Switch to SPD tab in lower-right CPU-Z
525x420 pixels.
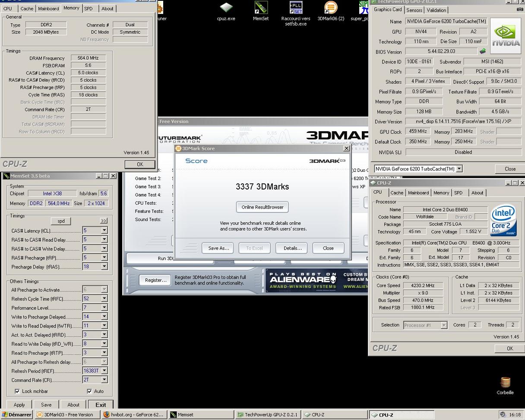coord(458,193)
